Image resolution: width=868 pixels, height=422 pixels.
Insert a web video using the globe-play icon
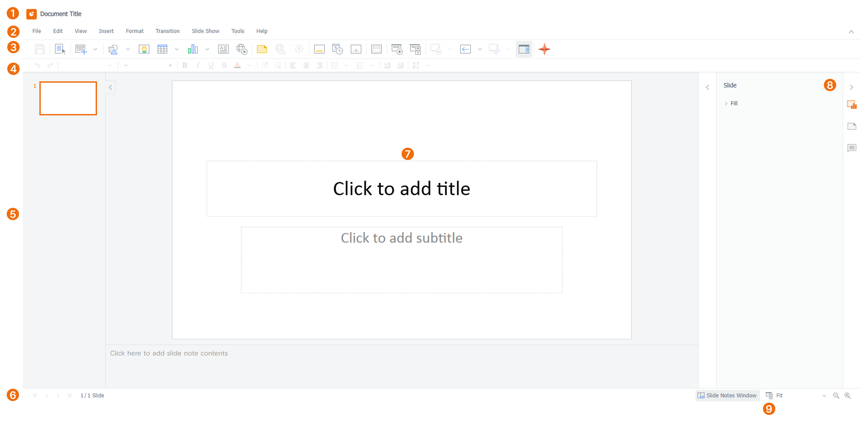242,49
